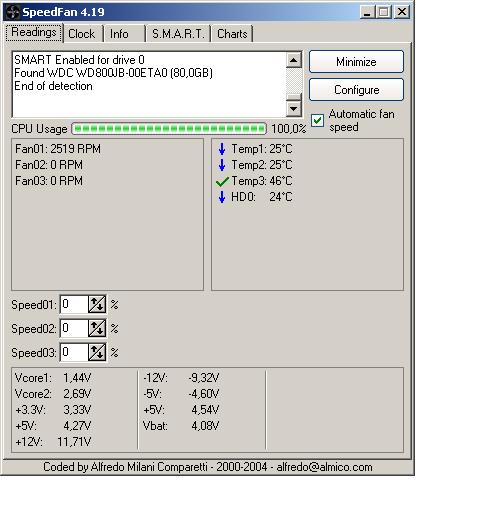Adjust Speed01 using its spinner arrows
Image resolution: width=491 pixels, height=506 pixels.
[x=97, y=304]
